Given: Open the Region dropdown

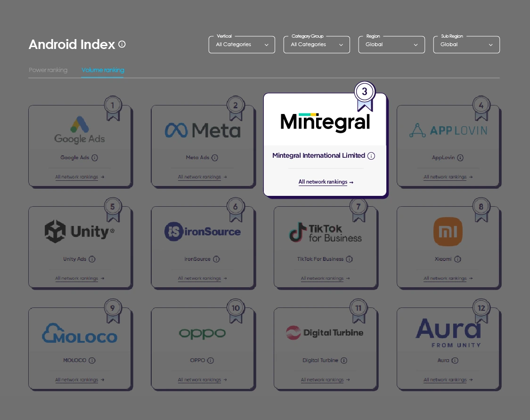Looking at the screenshot, I should click(391, 45).
